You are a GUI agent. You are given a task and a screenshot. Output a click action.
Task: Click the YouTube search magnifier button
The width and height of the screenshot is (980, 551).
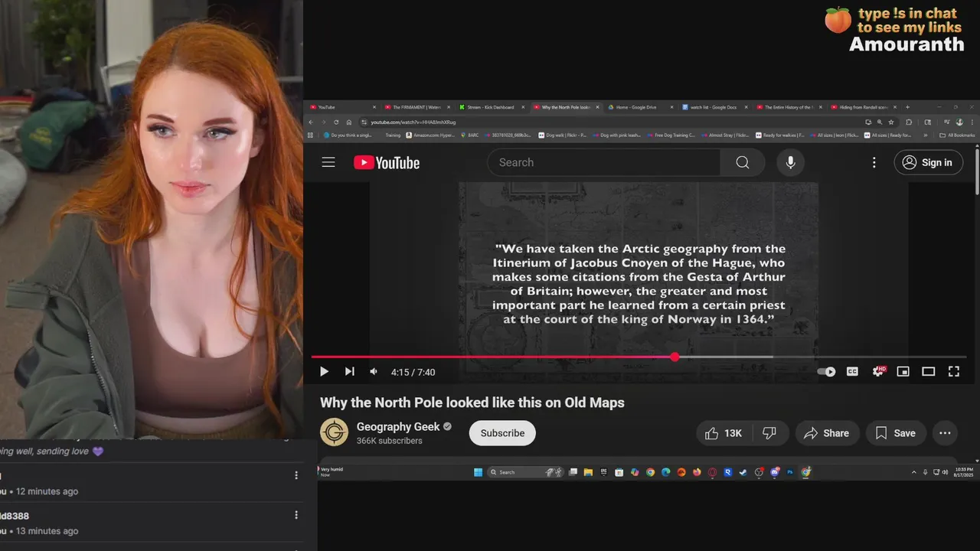742,162
